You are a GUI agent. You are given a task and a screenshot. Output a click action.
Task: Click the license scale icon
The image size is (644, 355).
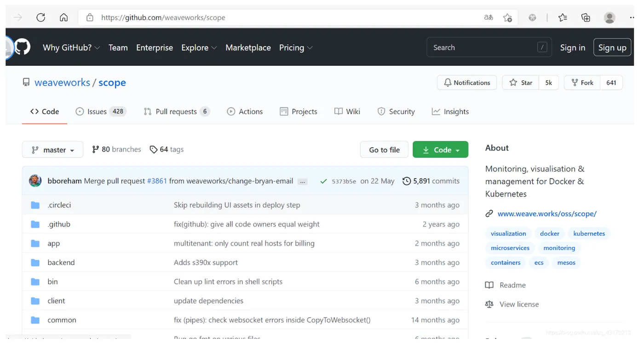click(x=489, y=304)
